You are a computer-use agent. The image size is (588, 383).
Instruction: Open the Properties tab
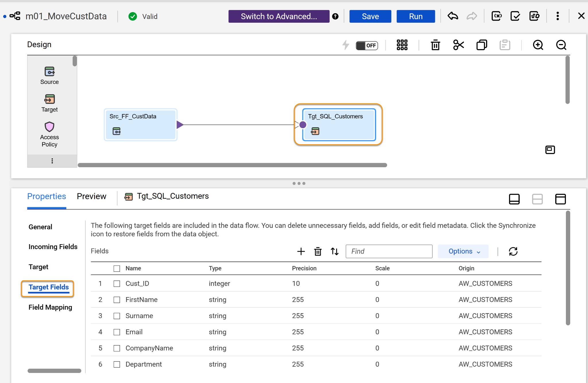[47, 196]
